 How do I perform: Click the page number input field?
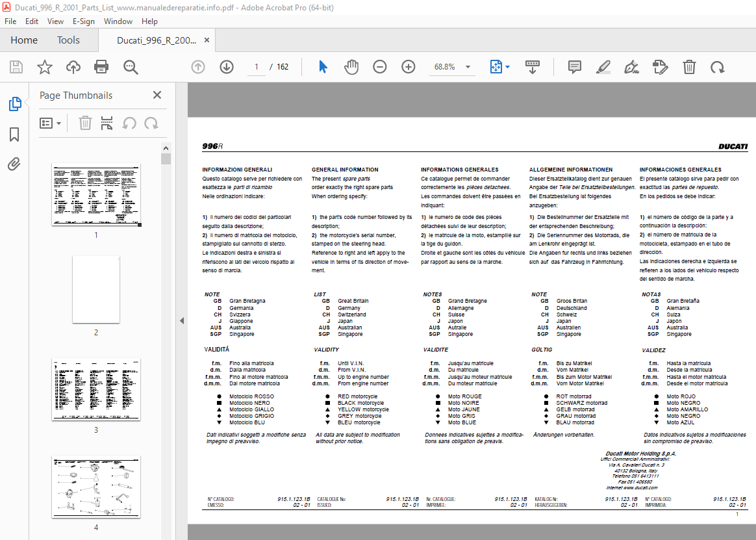pos(256,66)
